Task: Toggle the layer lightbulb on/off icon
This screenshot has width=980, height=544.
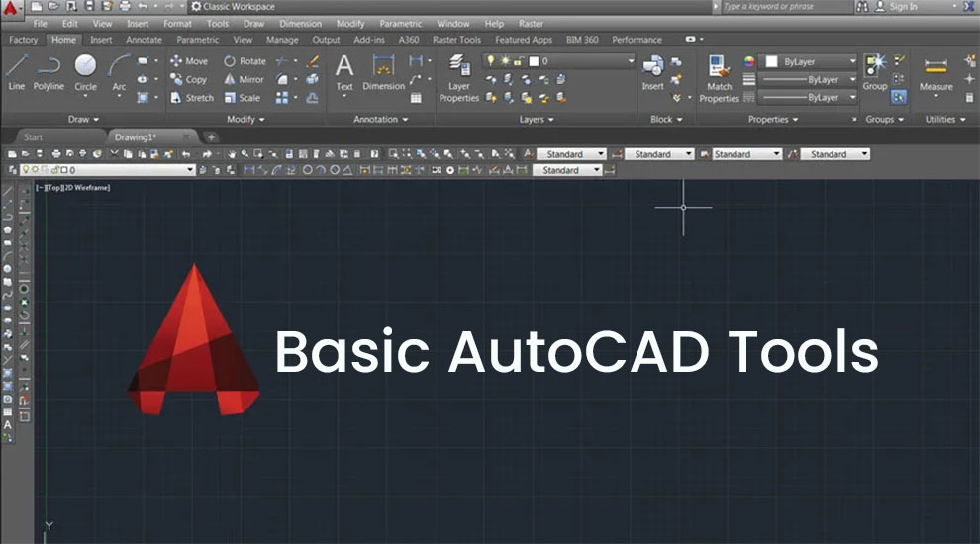Action: point(491,60)
